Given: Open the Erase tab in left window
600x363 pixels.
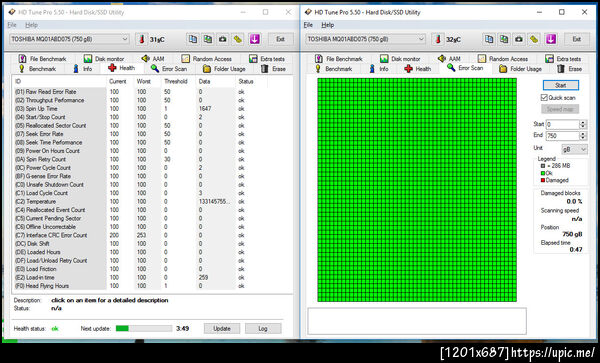Looking at the screenshot, I should click(x=273, y=69).
